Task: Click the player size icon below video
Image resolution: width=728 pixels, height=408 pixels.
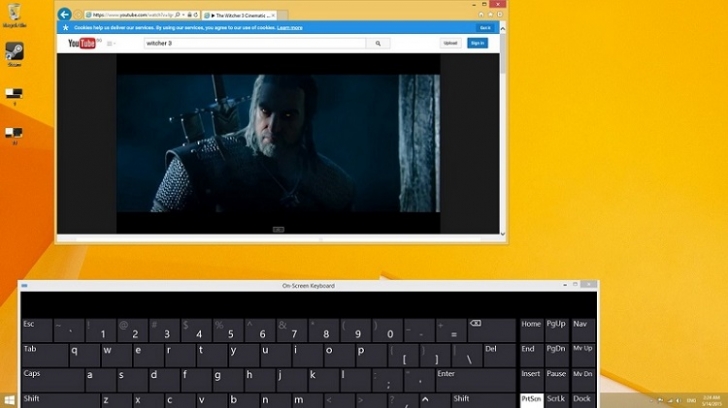Action: (x=278, y=229)
